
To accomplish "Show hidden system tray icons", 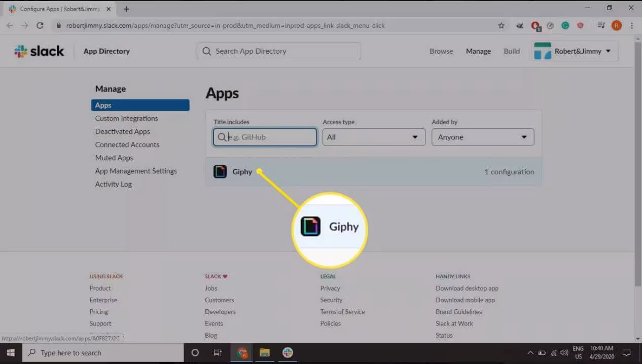I will click(x=530, y=353).
